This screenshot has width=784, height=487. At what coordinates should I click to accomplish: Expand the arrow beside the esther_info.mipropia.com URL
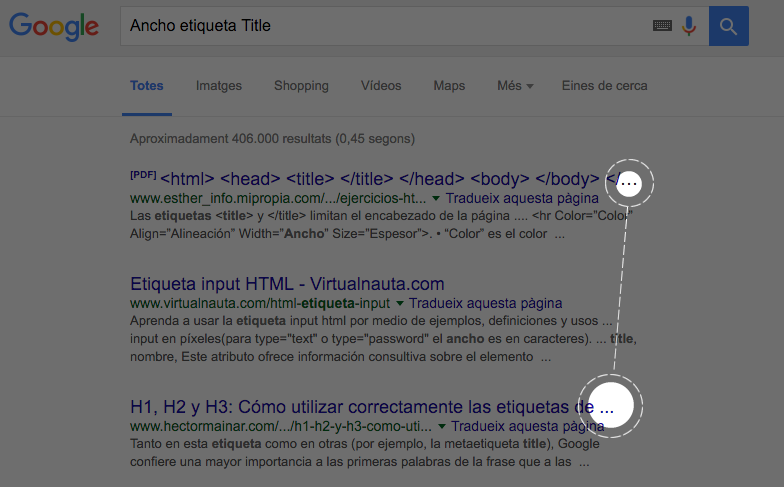click(x=436, y=199)
